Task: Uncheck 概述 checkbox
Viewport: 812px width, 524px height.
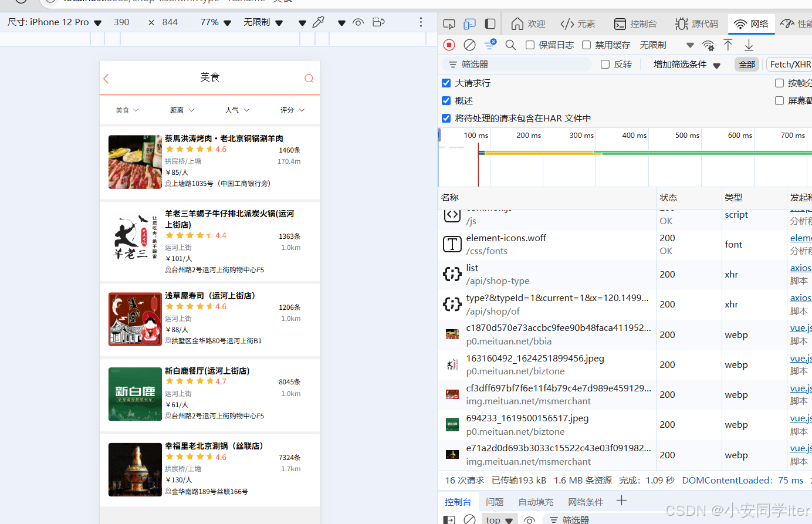Action: tap(446, 100)
